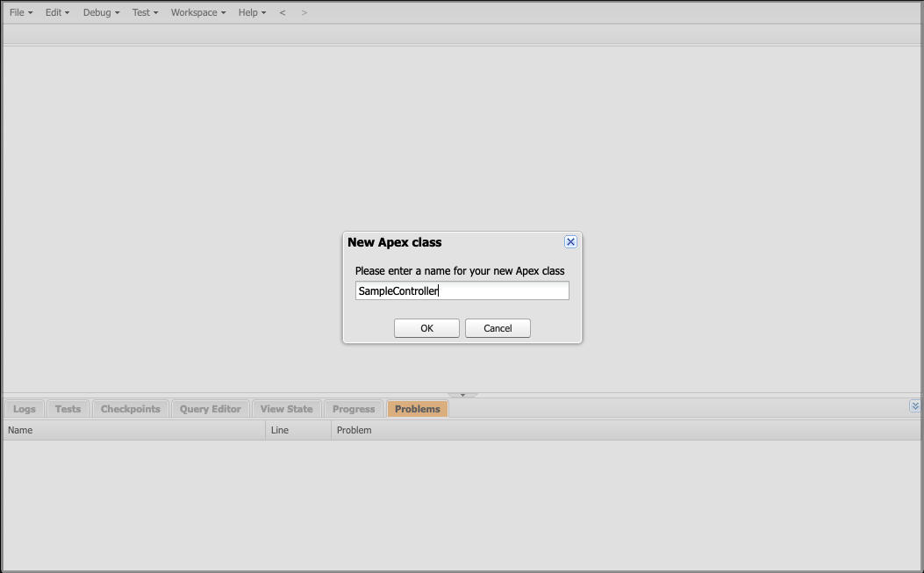
Task: Cancel the New Apex class dialog
Action: pos(498,328)
